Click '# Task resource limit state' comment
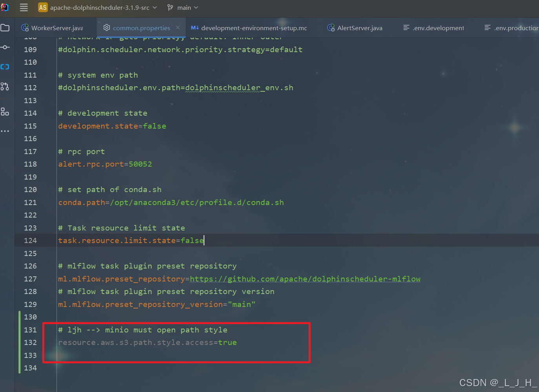 coord(122,228)
